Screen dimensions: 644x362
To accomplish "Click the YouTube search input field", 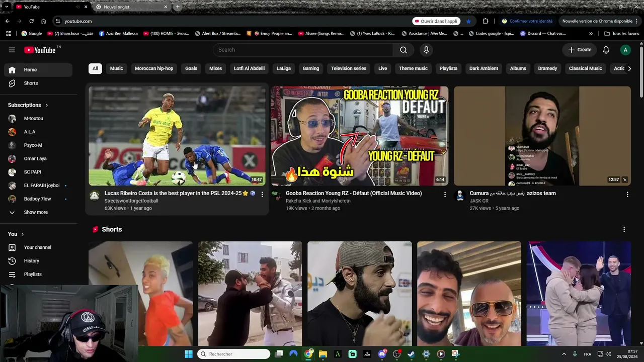I will [x=303, y=50].
